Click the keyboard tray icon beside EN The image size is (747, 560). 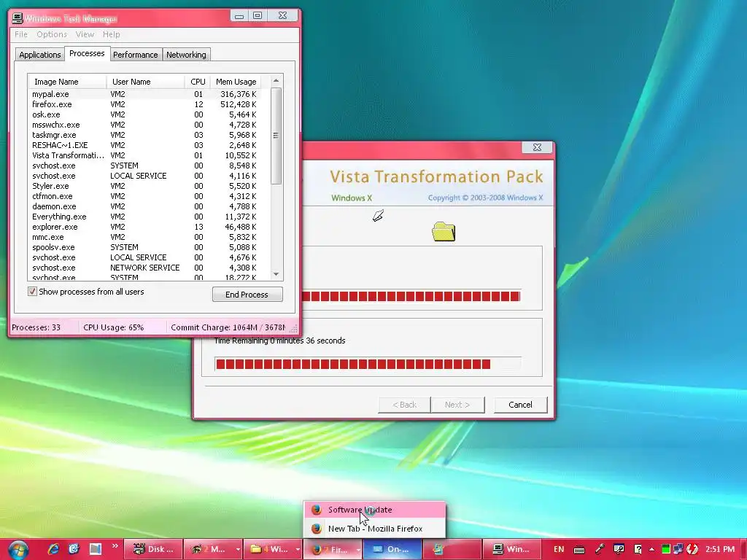click(x=578, y=550)
